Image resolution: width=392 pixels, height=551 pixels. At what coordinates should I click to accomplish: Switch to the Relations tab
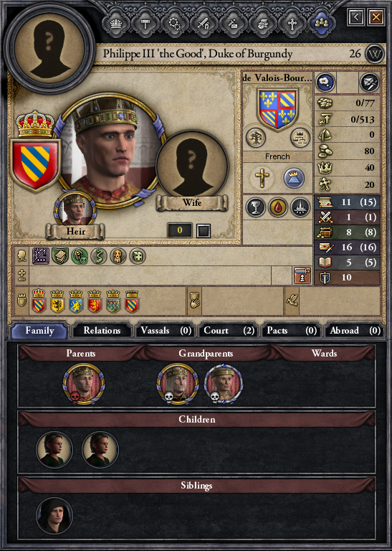coord(102,331)
